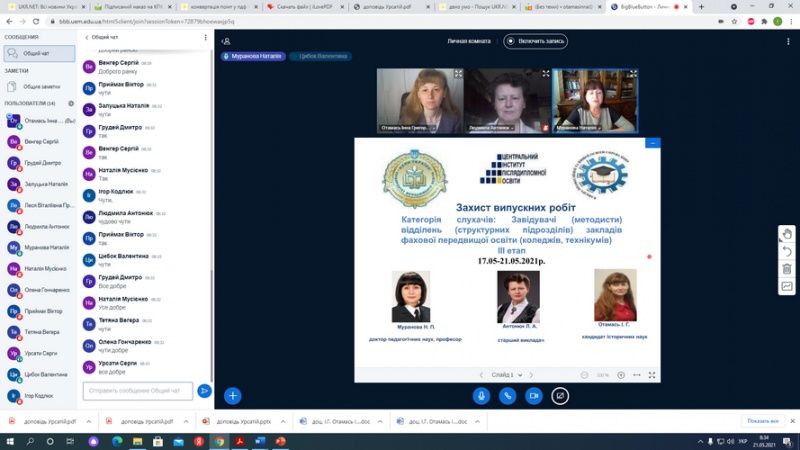Select user Людмила Антонюк in the list

pyautogui.click(x=39, y=227)
